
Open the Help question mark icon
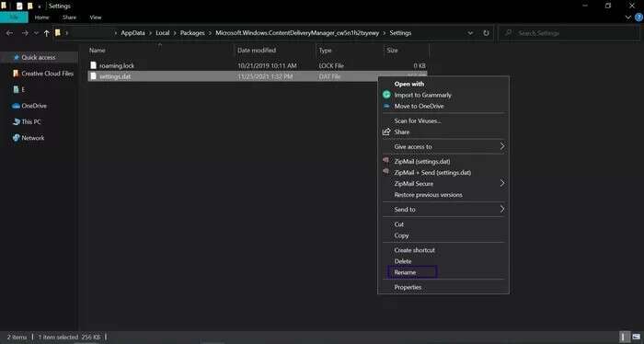click(638, 17)
